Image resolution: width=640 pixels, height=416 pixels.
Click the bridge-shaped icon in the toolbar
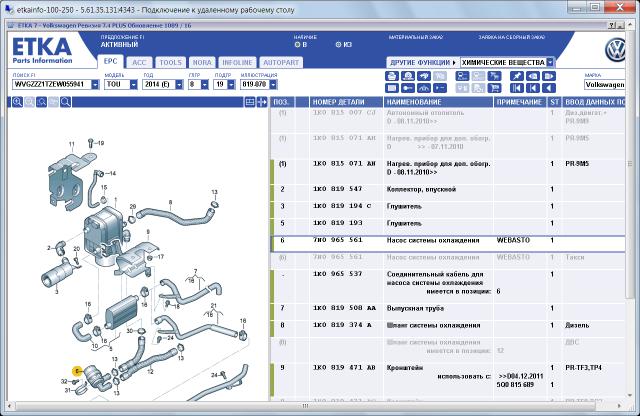coord(424,88)
